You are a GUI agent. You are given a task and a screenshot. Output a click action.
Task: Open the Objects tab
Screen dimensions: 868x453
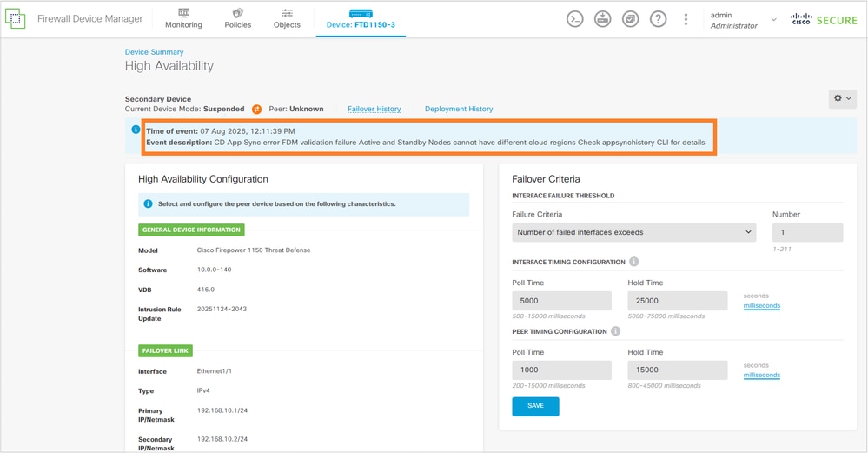tap(287, 19)
